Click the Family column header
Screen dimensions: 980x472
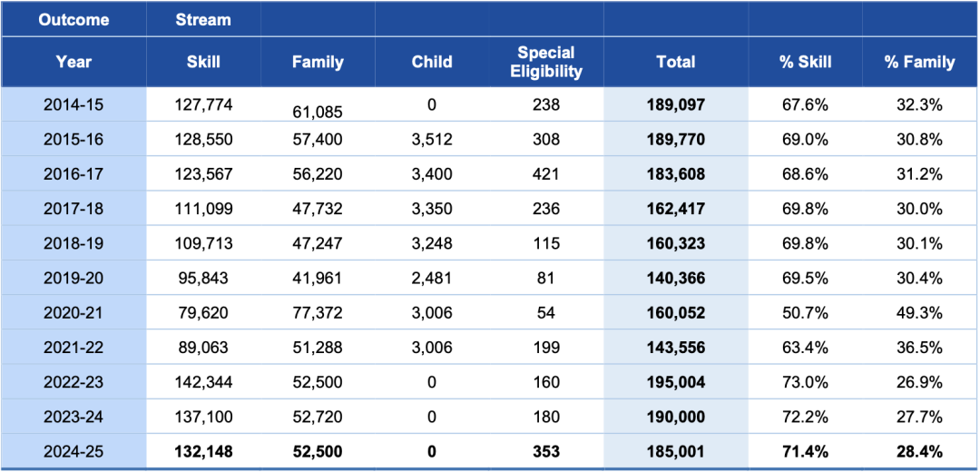click(318, 62)
